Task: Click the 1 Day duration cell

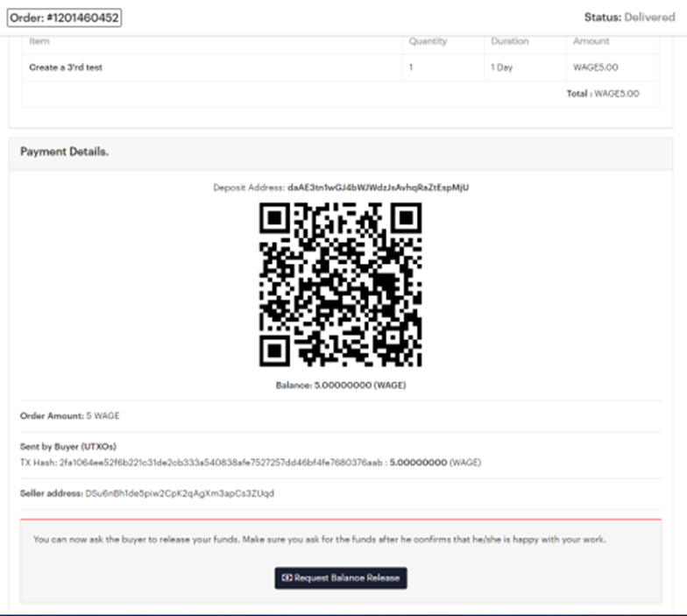Action: (x=502, y=67)
